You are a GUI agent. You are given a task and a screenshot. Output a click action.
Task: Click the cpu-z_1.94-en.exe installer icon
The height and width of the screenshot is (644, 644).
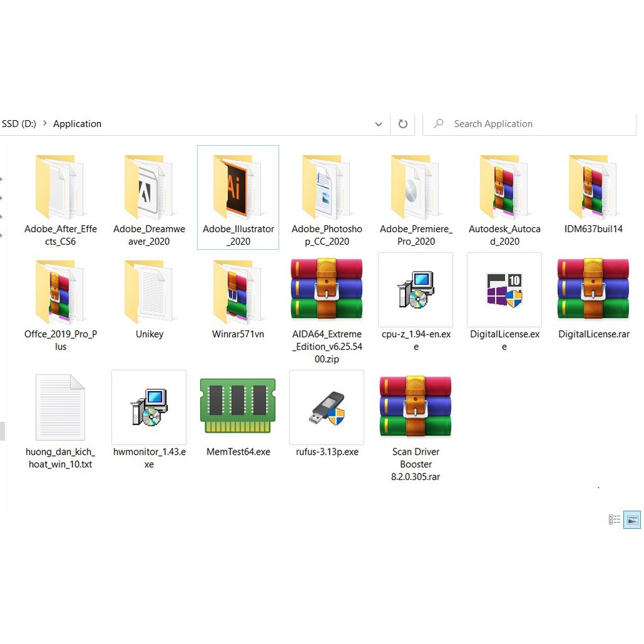415,290
